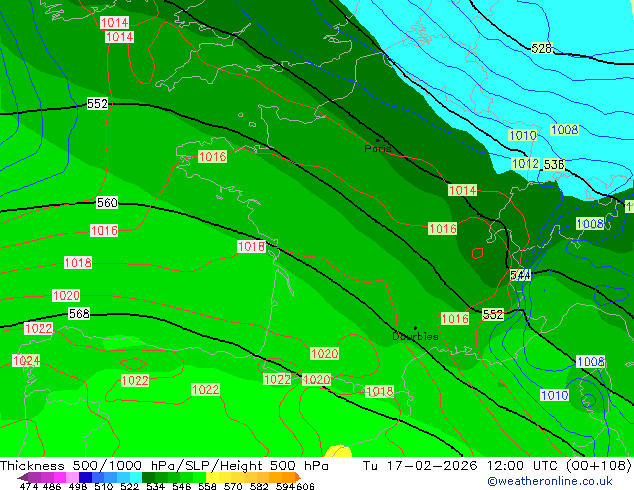Click the 528 height contour label
Viewport: 634px width, 490px height.
541,49
